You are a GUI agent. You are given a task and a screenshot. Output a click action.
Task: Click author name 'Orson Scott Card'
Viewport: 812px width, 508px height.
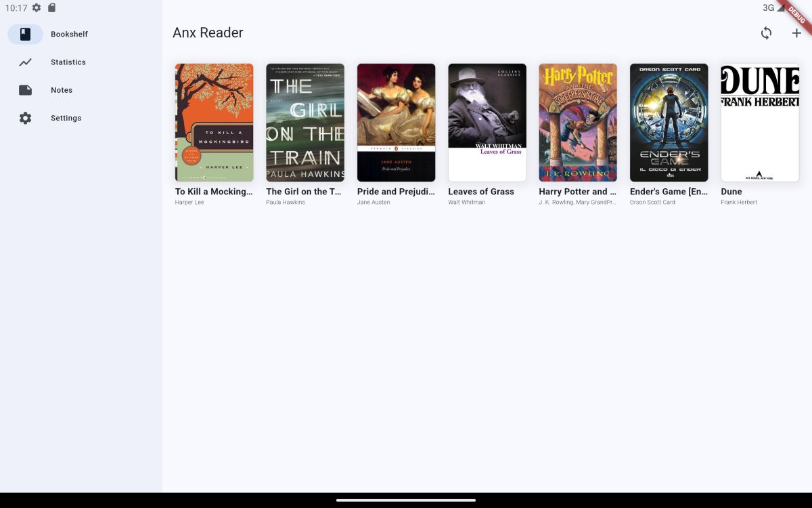point(652,203)
